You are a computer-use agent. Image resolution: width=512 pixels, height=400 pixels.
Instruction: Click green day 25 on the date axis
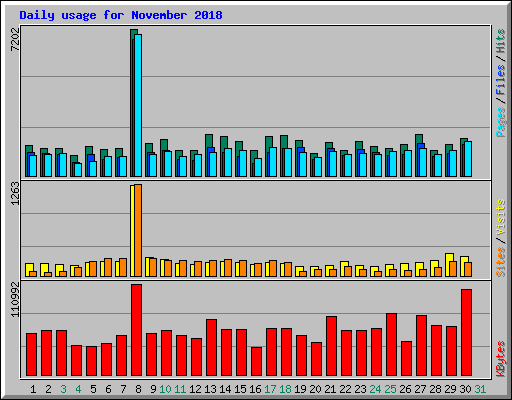(x=390, y=389)
